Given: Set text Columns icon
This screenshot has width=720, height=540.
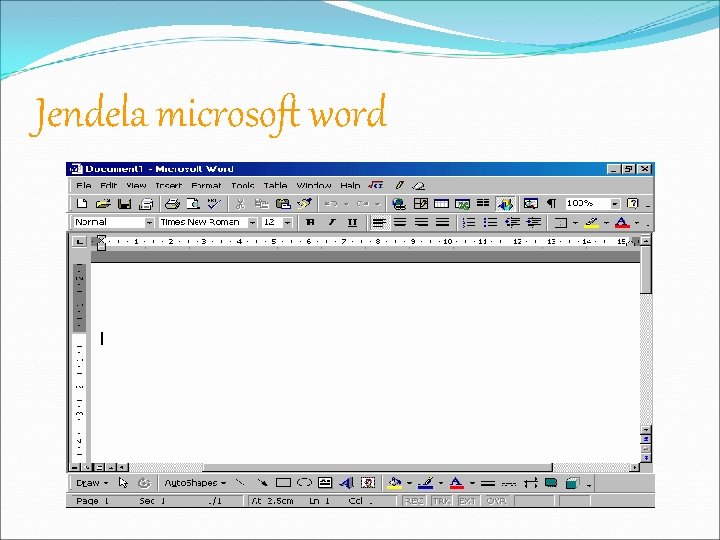Looking at the screenshot, I should point(483,203).
